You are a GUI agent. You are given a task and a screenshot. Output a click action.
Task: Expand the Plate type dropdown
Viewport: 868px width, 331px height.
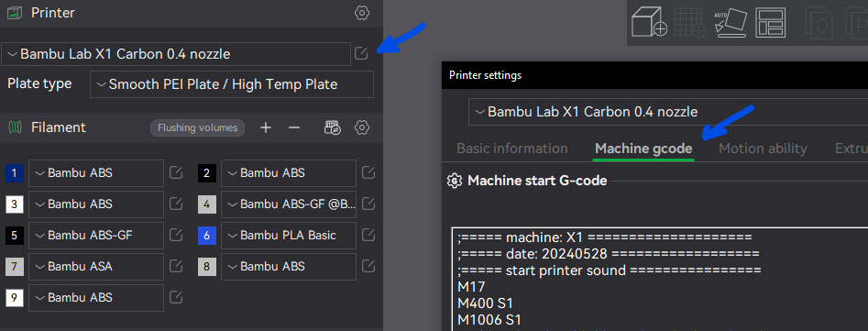click(232, 84)
